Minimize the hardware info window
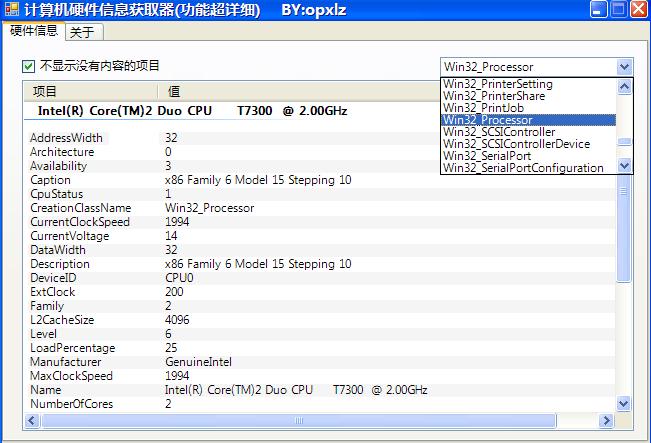The height and width of the screenshot is (443, 651). pyautogui.click(x=598, y=9)
